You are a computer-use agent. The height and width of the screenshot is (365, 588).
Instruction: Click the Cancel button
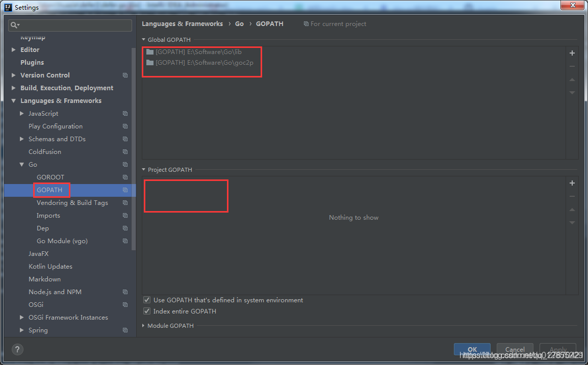(515, 349)
